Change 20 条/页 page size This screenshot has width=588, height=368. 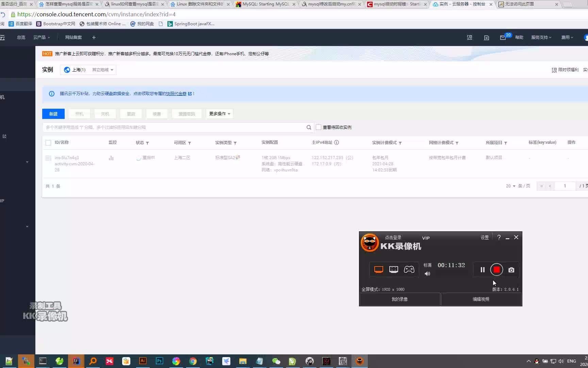pyautogui.click(x=510, y=186)
